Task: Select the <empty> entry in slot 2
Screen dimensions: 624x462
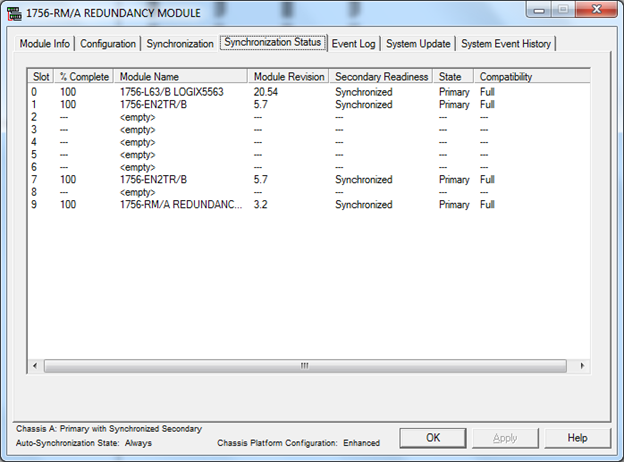Action: click(138, 117)
